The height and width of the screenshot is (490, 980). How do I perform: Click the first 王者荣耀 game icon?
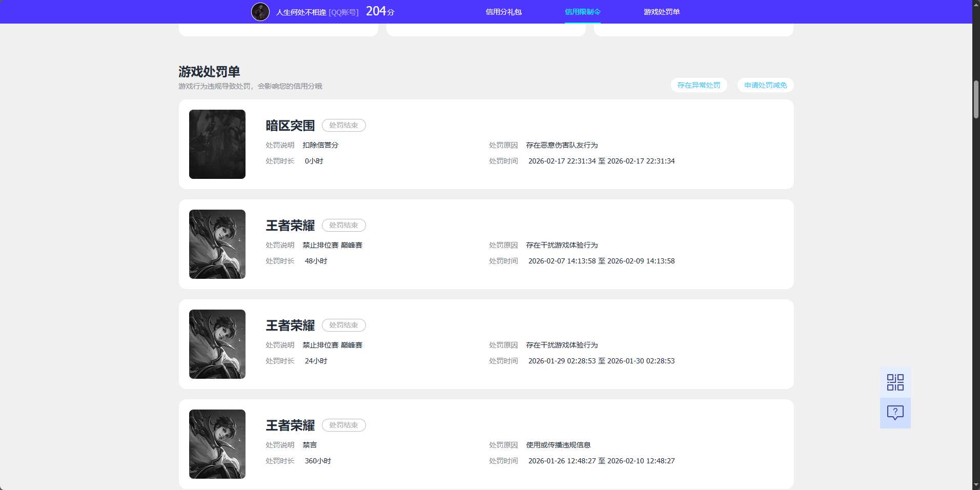[217, 244]
